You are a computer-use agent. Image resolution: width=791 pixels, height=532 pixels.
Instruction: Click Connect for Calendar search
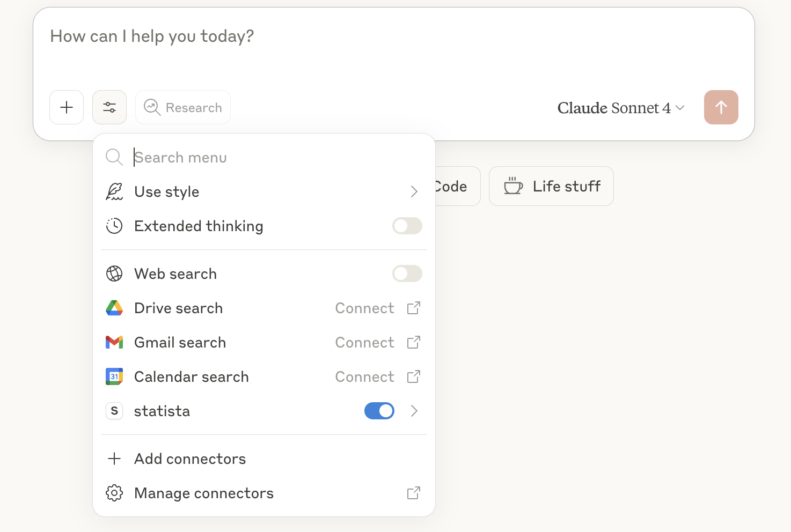365,376
